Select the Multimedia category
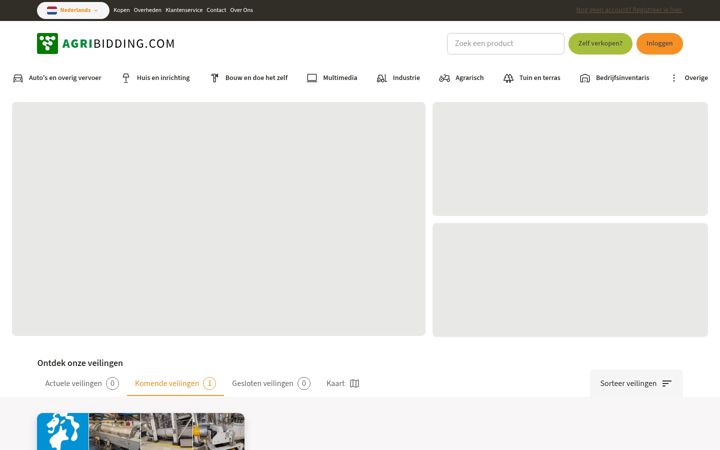 click(x=332, y=78)
